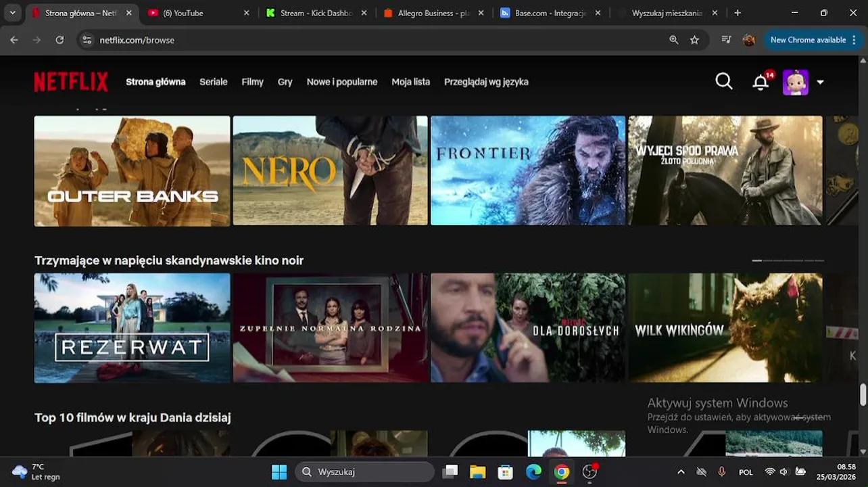This screenshot has height=487, width=868.
Task: Open the Outer Banks title card
Action: [132, 170]
